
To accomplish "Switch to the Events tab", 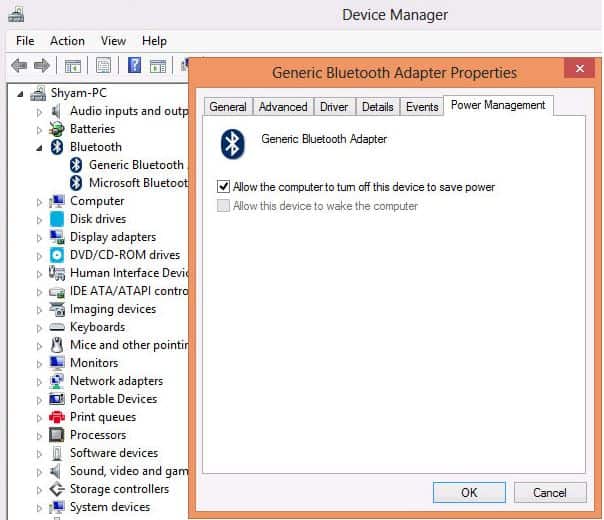I will (422, 107).
